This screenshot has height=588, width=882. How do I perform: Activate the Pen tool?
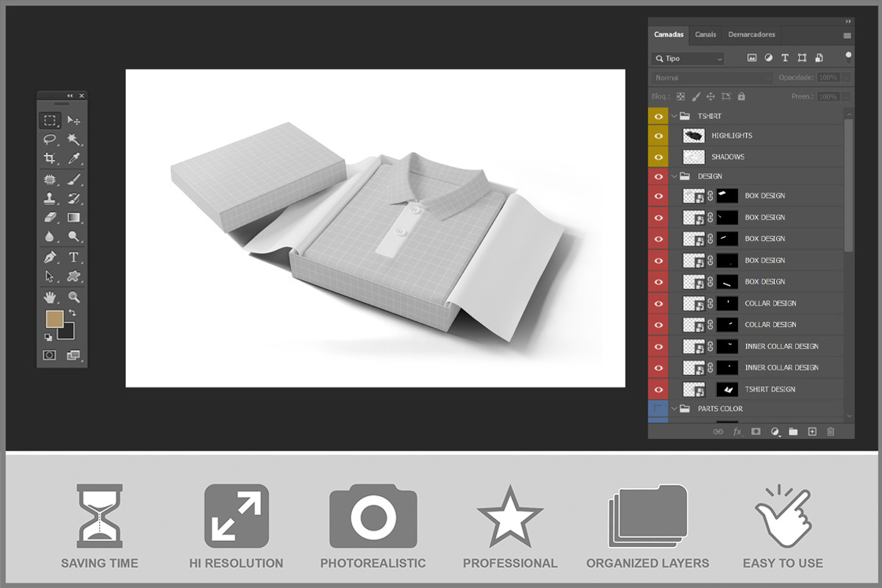(x=50, y=257)
